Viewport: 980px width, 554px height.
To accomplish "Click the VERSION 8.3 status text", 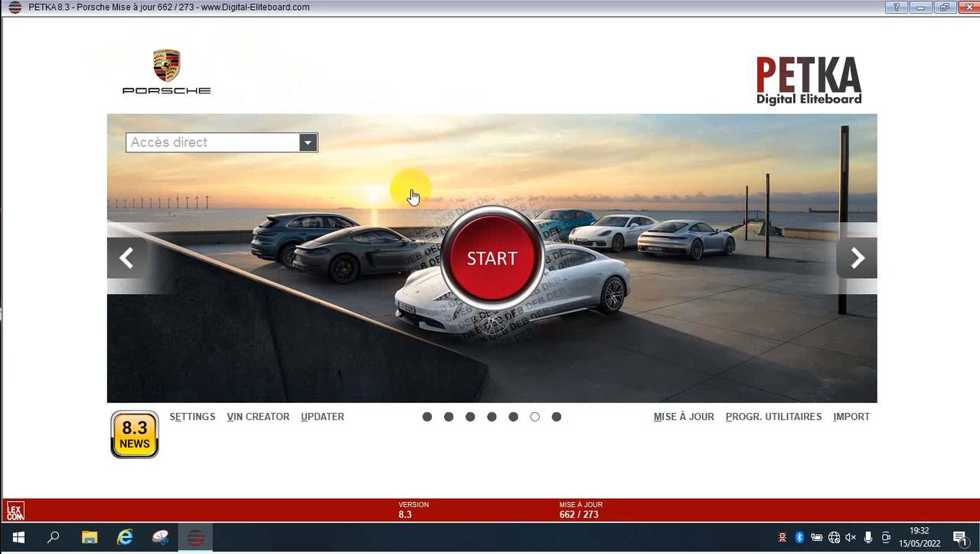I will [413, 510].
